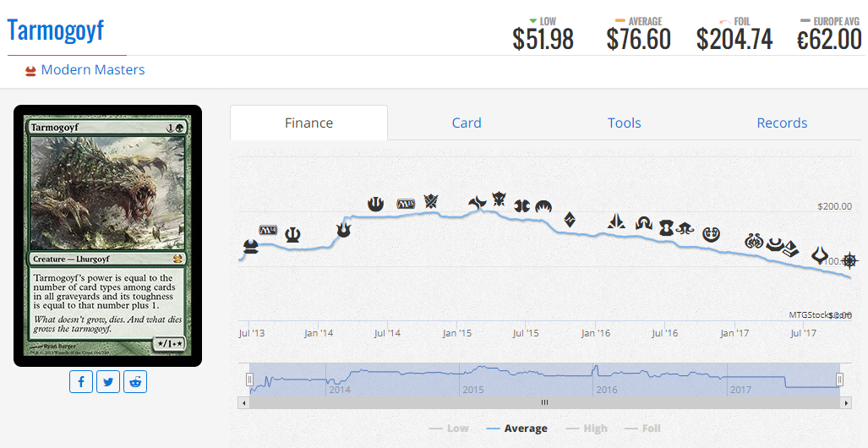The height and width of the screenshot is (448, 868).
Task: Share card on Twitter
Action: pos(108,381)
